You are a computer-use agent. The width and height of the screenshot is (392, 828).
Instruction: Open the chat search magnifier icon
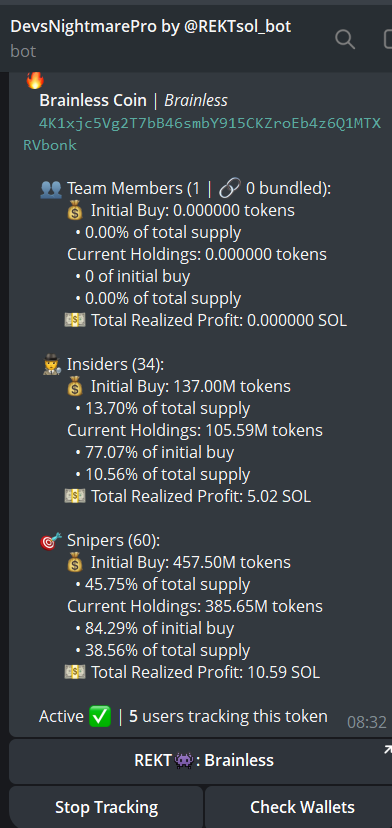click(x=345, y=40)
